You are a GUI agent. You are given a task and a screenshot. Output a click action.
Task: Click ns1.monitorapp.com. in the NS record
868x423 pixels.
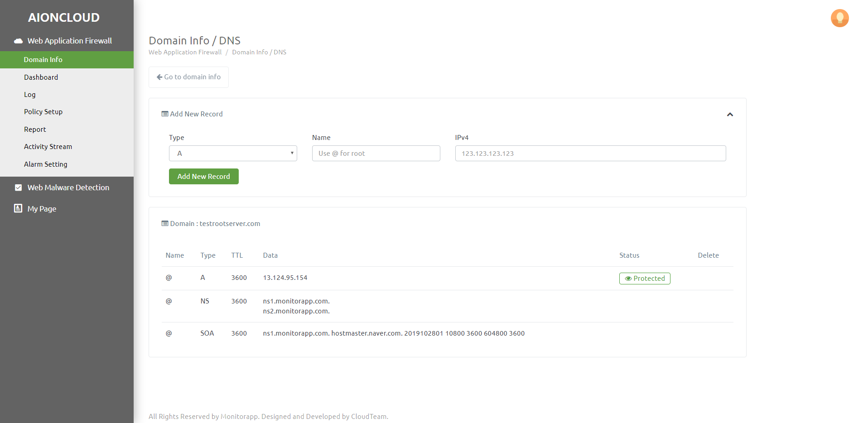tap(296, 301)
